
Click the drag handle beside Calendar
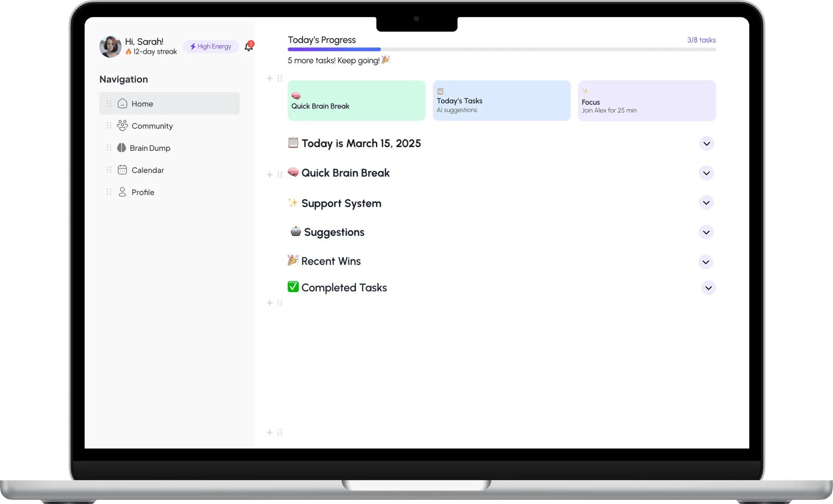click(x=109, y=170)
